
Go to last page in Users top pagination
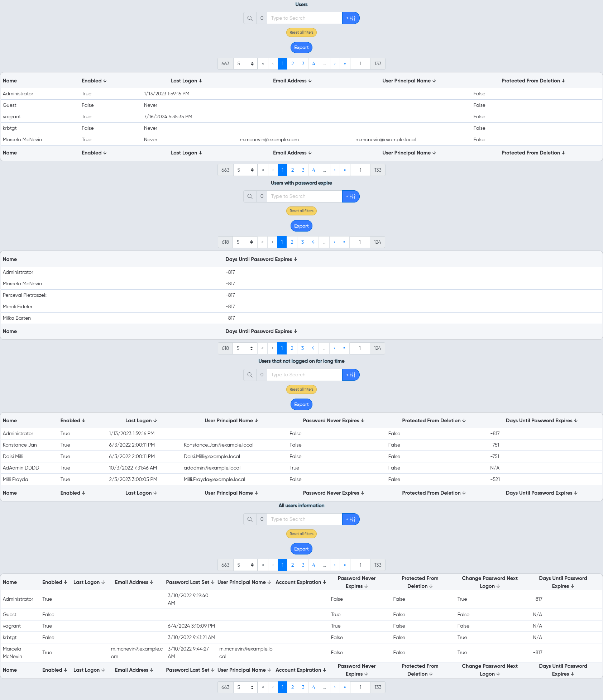pos(345,63)
